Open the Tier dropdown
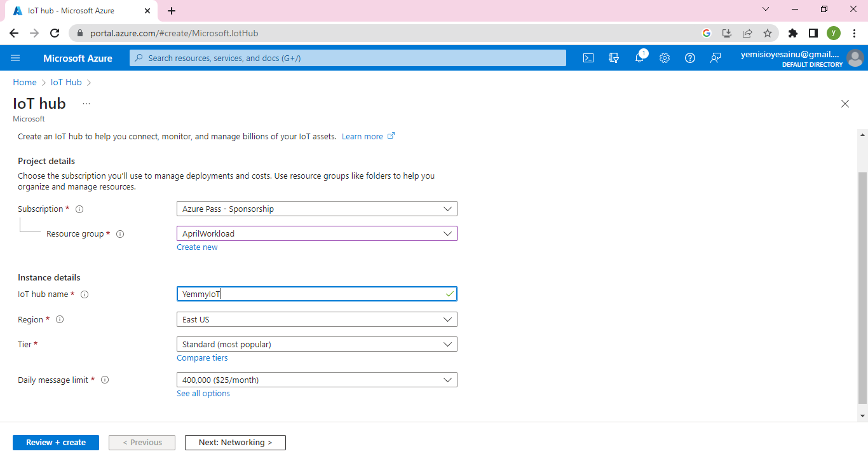 [316, 344]
